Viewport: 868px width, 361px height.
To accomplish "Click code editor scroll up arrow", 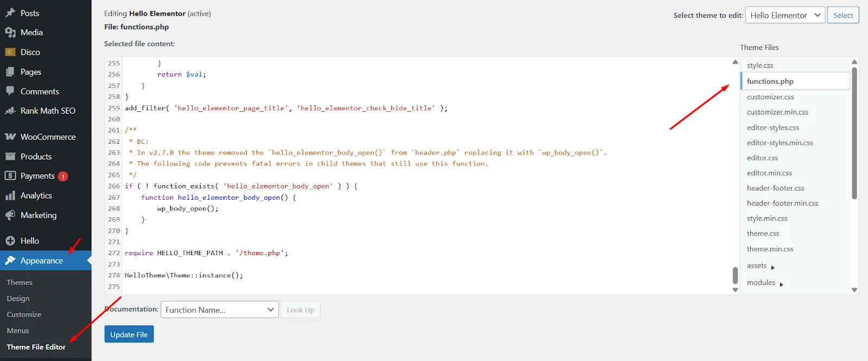I will tap(735, 62).
